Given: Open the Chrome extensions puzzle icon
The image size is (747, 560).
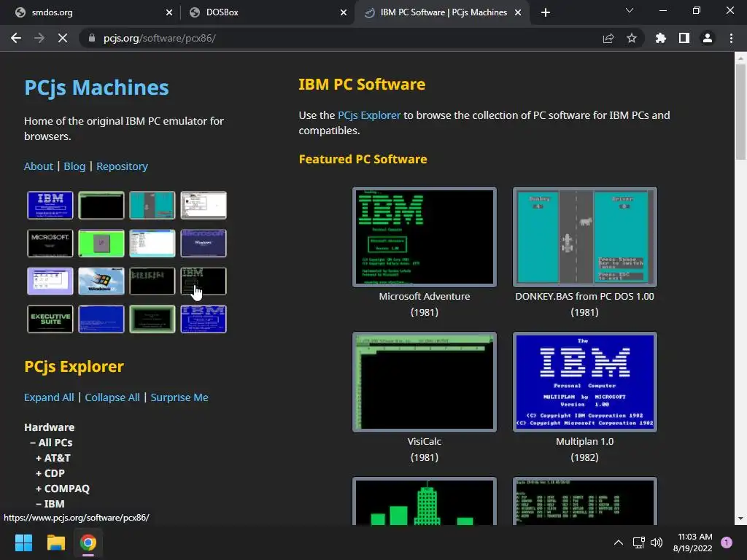Looking at the screenshot, I should 661,38.
